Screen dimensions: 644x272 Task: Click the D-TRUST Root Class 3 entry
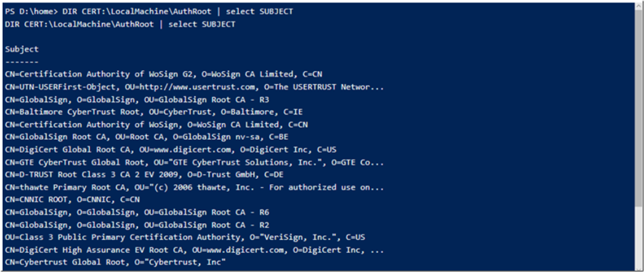pos(144,175)
